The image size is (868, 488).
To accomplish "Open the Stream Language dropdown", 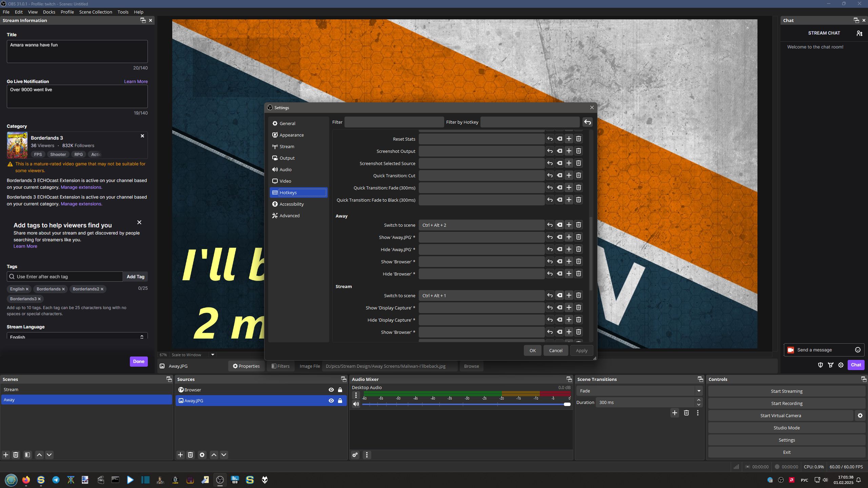I will click(x=77, y=337).
